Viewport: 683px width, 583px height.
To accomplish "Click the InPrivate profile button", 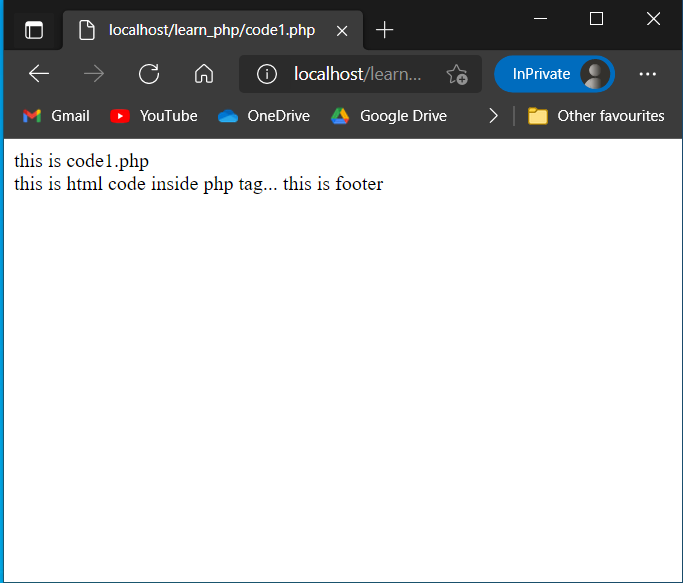I will pyautogui.click(x=554, y=74).
